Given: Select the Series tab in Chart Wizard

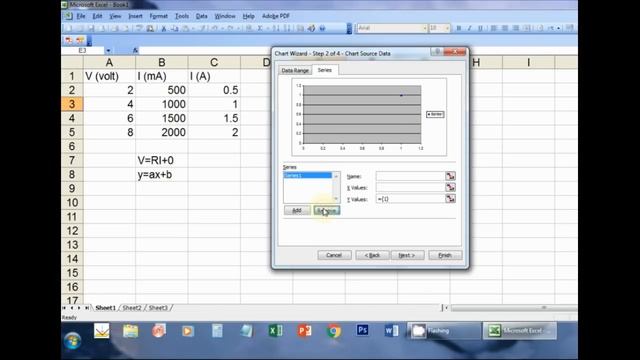Looking at the screenshot, I should click(325, 70).
